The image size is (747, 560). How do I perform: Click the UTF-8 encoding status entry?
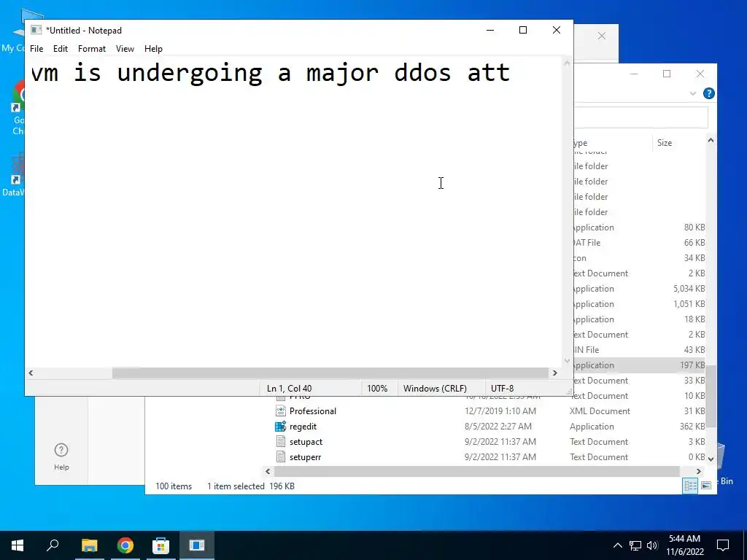click(502, 388)
